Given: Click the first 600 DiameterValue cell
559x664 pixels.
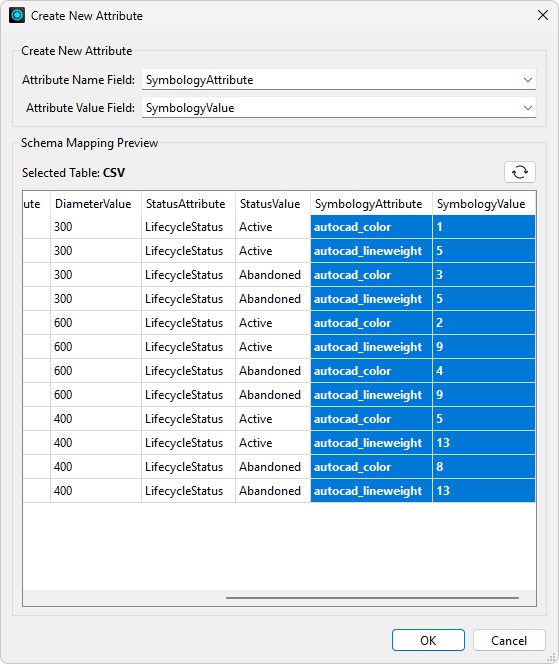Looking at the screenshot, I should [x=96, y=323].
